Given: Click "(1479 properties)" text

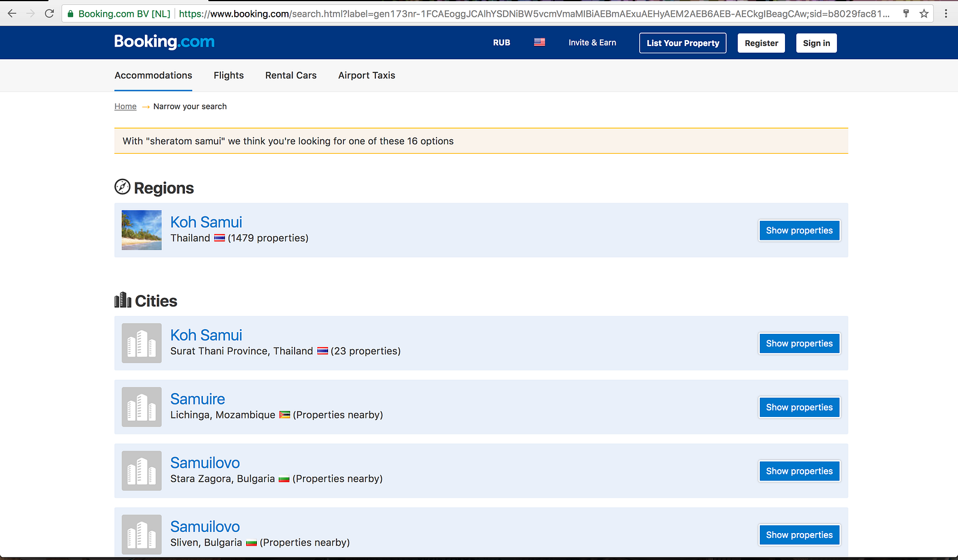Looking at the screenshot, I should coord(268,238).
